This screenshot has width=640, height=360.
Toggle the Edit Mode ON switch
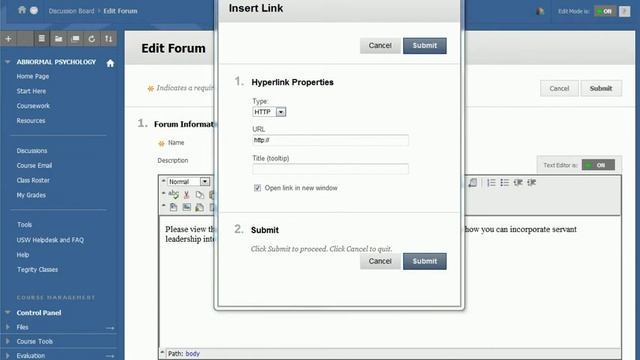[x=604, y=11]
